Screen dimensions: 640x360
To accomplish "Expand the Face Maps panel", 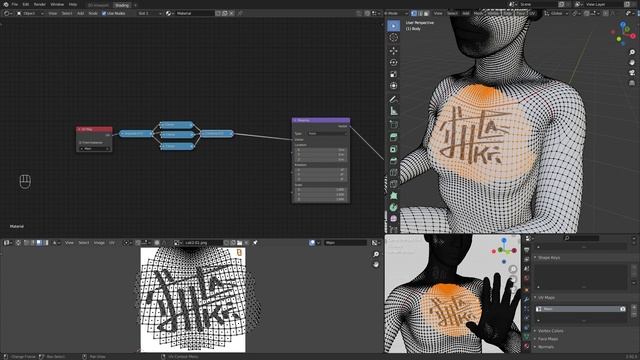I will pyautogui.click(x=547, y=339).
